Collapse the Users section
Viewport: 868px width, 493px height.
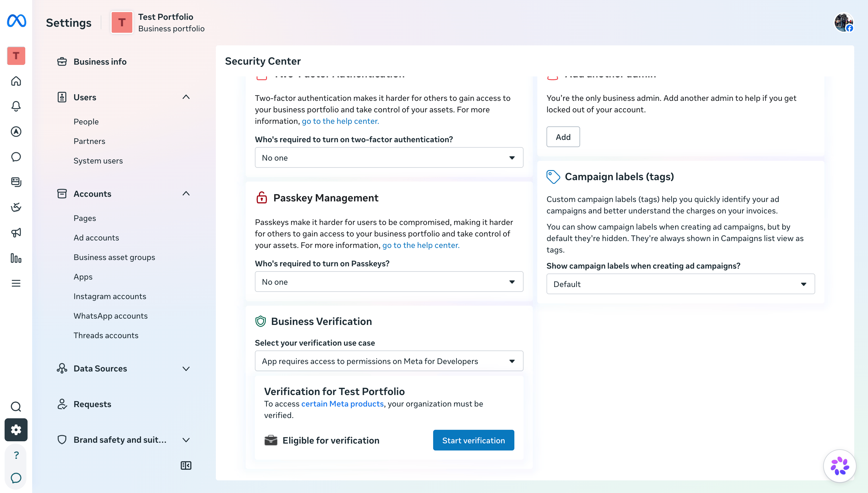[x=186, y=97]
